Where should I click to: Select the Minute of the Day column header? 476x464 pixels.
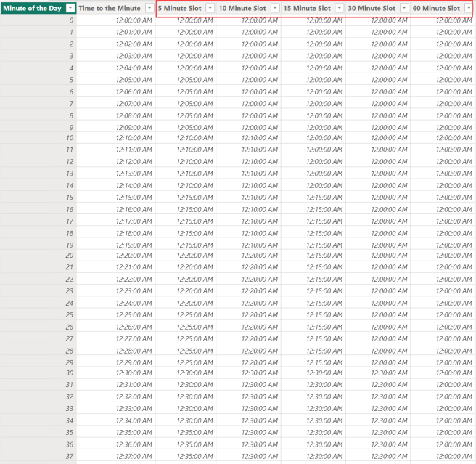(x=32, y=7)
